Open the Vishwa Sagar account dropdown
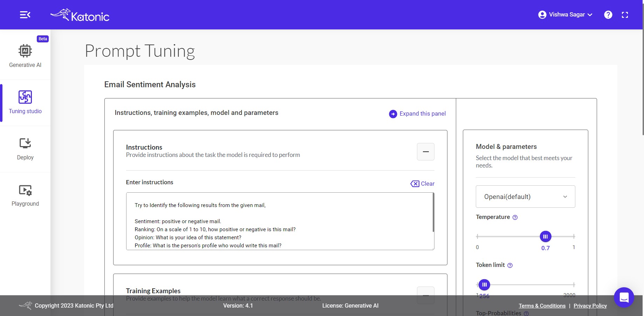Screen dimensions: 644x316 [565, 15]
